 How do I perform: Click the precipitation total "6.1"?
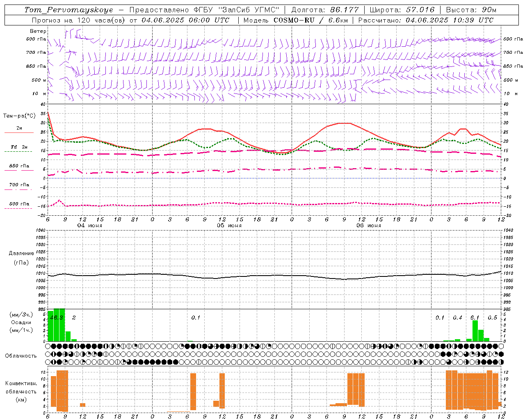click(x=475, y=318)
